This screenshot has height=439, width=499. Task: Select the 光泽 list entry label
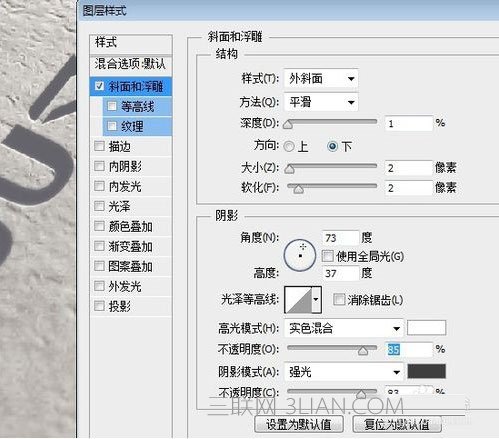pos(119,206)
